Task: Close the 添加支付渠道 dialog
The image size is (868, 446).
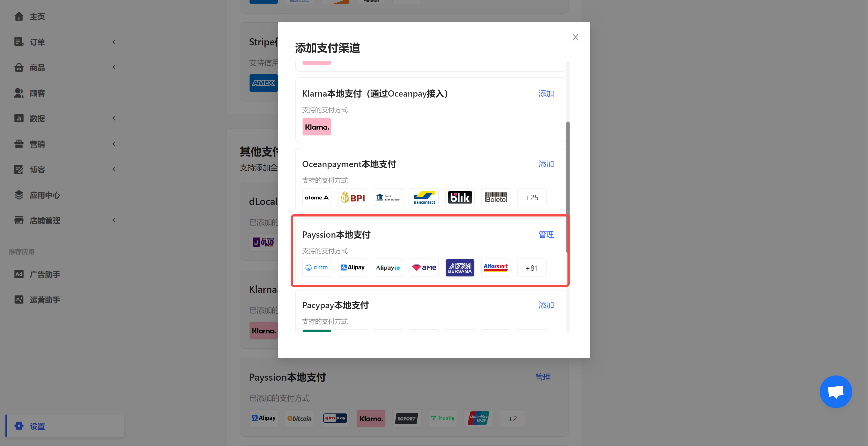Action: click(575, 37)
